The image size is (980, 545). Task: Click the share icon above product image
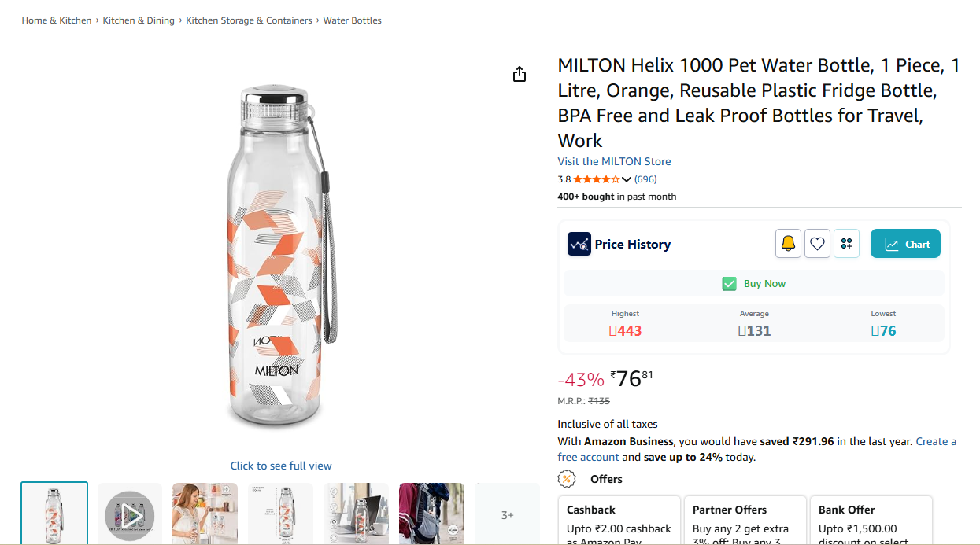[519, 75]
